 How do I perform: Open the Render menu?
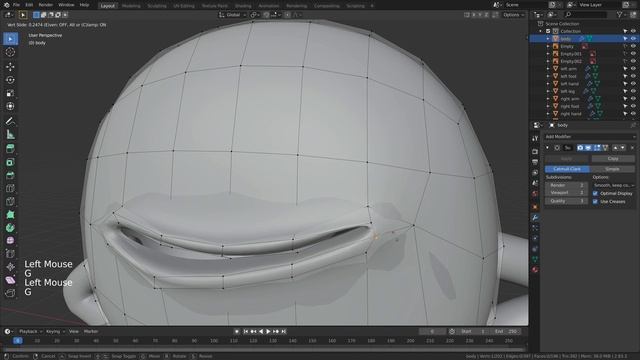(x=45, y=5)
